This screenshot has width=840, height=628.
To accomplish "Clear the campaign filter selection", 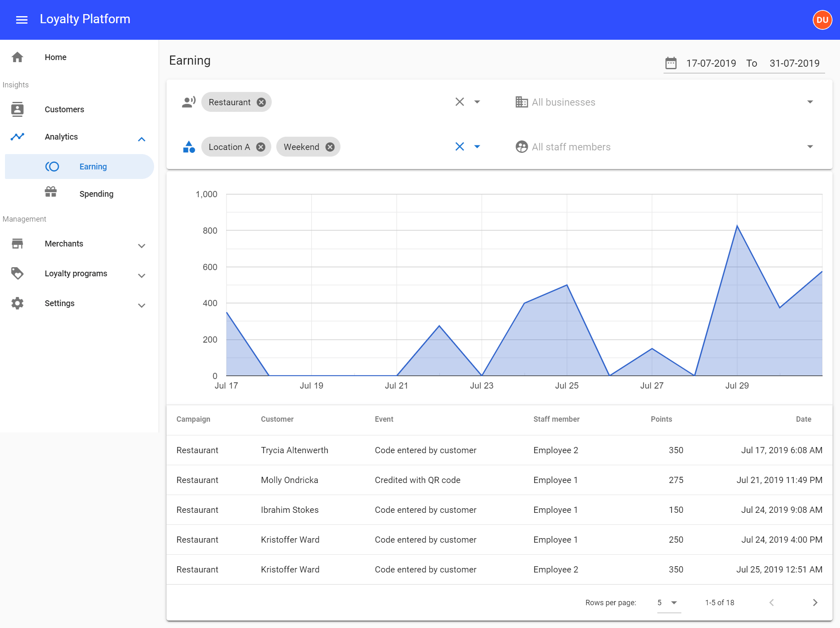I will [x=459, y=102].
